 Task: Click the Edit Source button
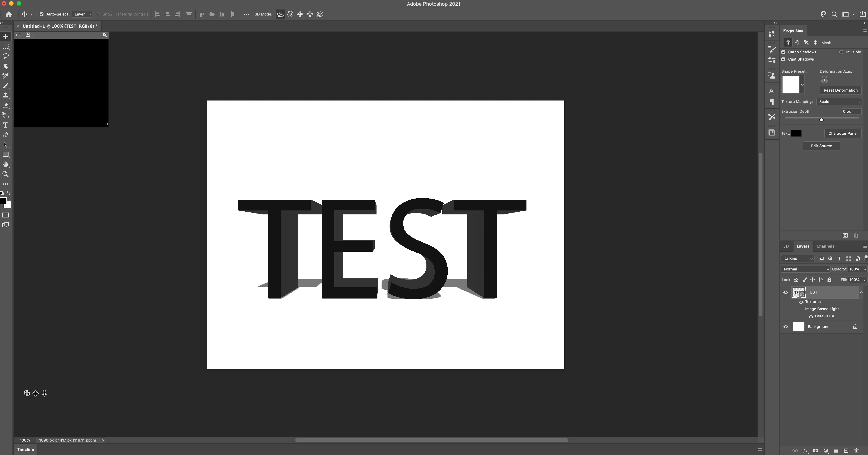pyautogui.click(x=821, y=146)
